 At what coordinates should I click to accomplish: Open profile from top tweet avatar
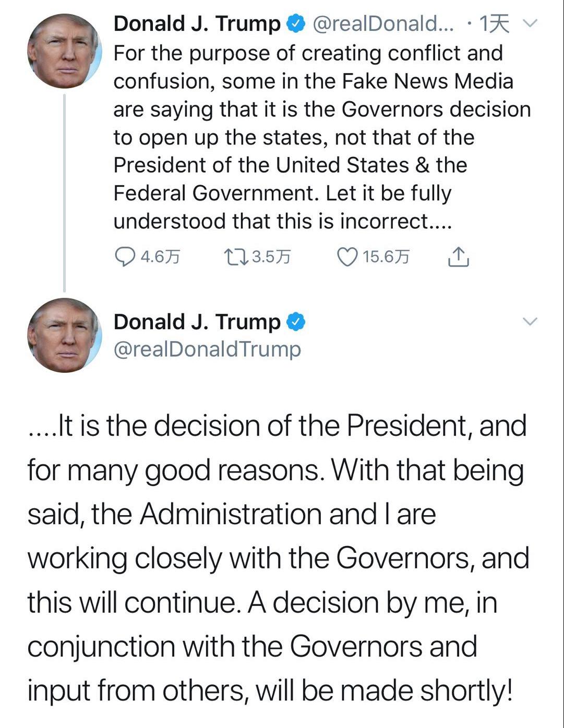click(65, 51)
